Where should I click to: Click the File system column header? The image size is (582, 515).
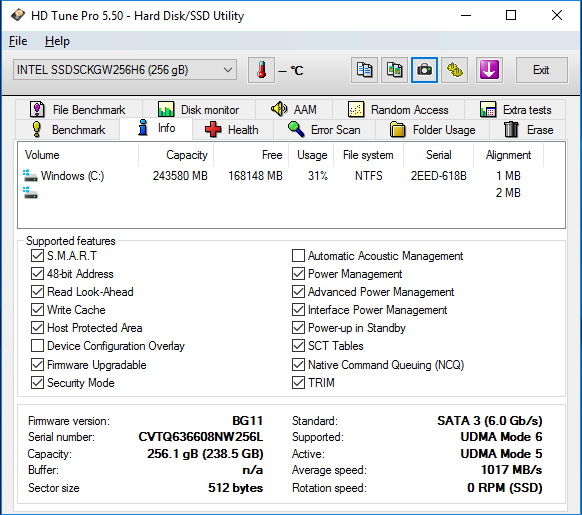(368, 155)
